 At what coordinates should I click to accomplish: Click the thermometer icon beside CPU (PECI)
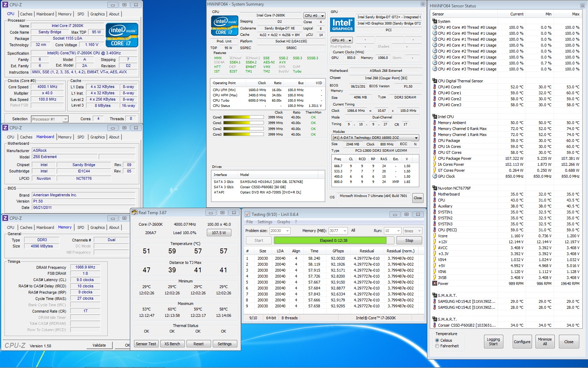(x=435, y=230)
